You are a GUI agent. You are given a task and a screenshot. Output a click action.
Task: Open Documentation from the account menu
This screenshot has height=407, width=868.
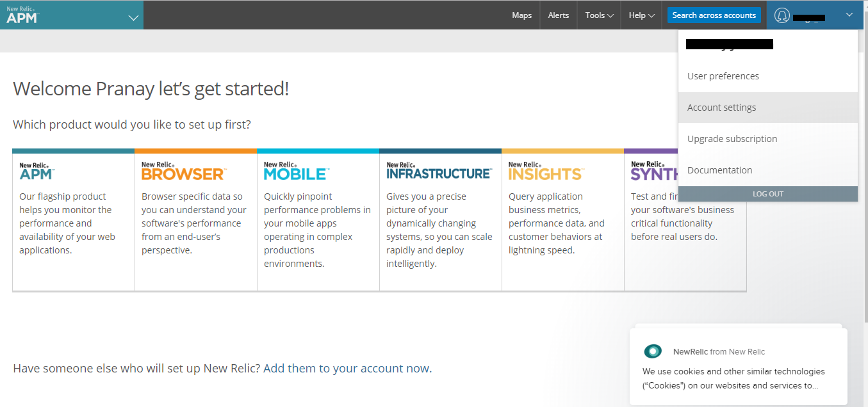click(767, 170)
